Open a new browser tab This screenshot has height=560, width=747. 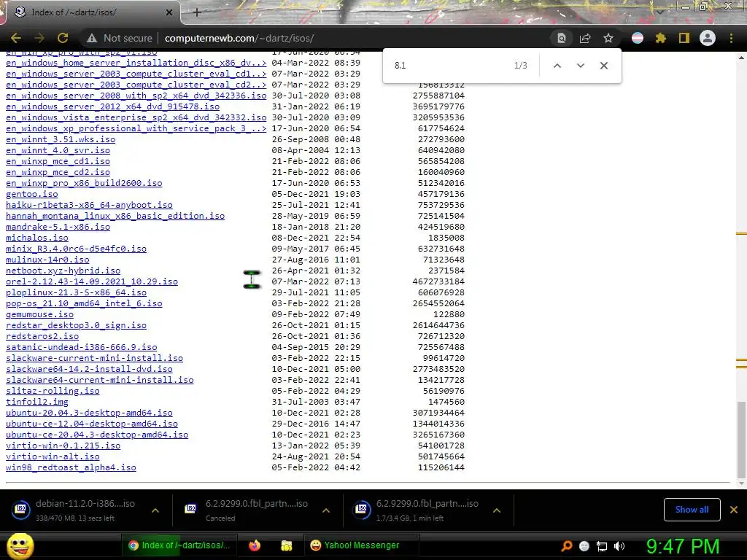pos(197,12)
